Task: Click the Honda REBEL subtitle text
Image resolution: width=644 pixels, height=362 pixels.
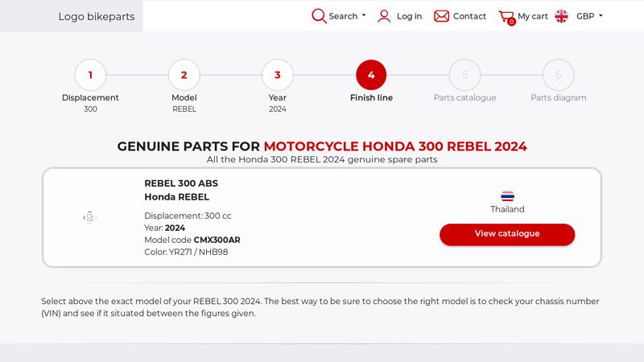Action: tap(176, 197)
